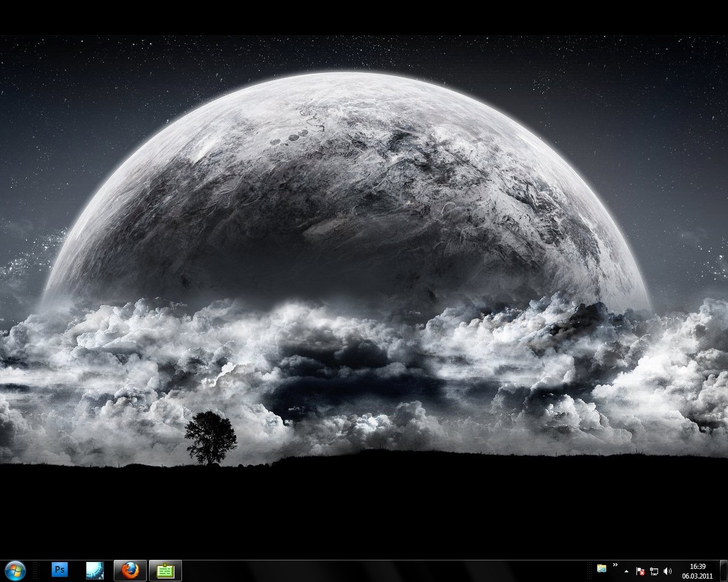Launch Adobe Photoshop from the taskbar

click(60, 570)
